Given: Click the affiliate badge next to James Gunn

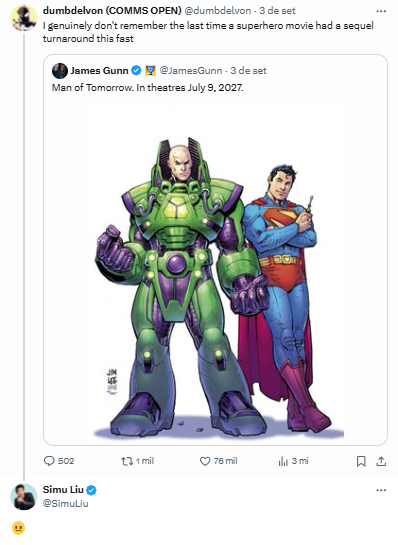Looking at the screenshot, I should point(150,71).
